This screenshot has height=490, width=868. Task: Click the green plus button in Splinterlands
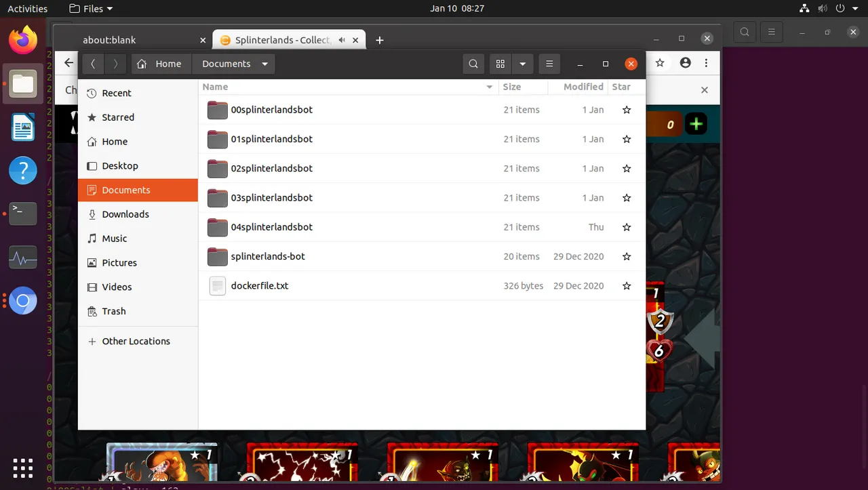[x=696, y=124]
